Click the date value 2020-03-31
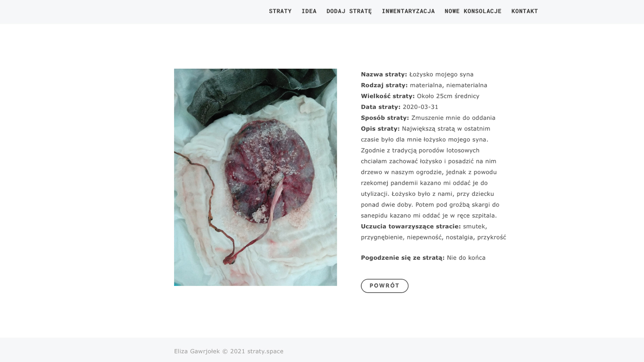This screenshot has height=362, width=644. click(x=420, y=107)
